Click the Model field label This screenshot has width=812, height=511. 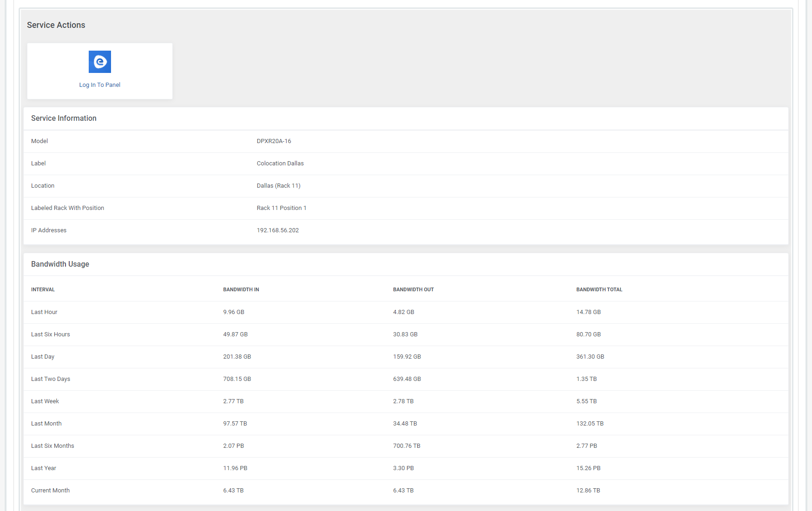coord(39,141)
